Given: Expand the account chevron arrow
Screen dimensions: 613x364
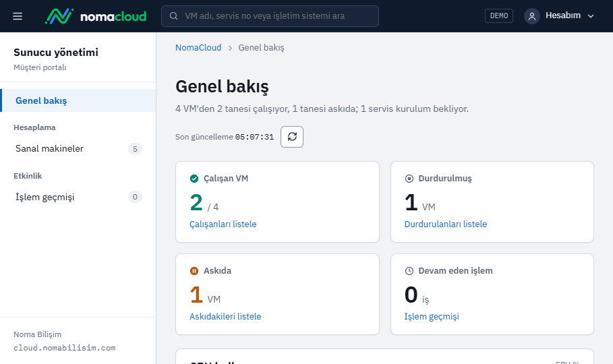Looking at the screenshot, I should click(x=591, y=16).
